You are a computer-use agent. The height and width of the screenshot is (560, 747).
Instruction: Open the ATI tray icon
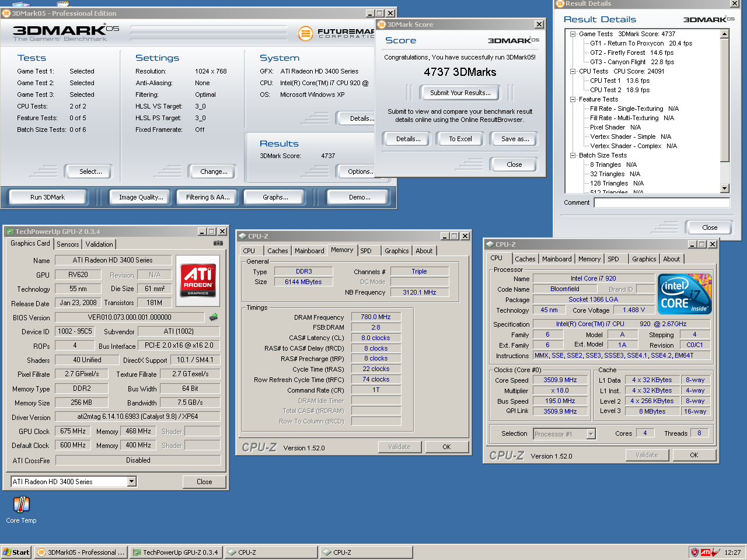click(x=706, y=552)
